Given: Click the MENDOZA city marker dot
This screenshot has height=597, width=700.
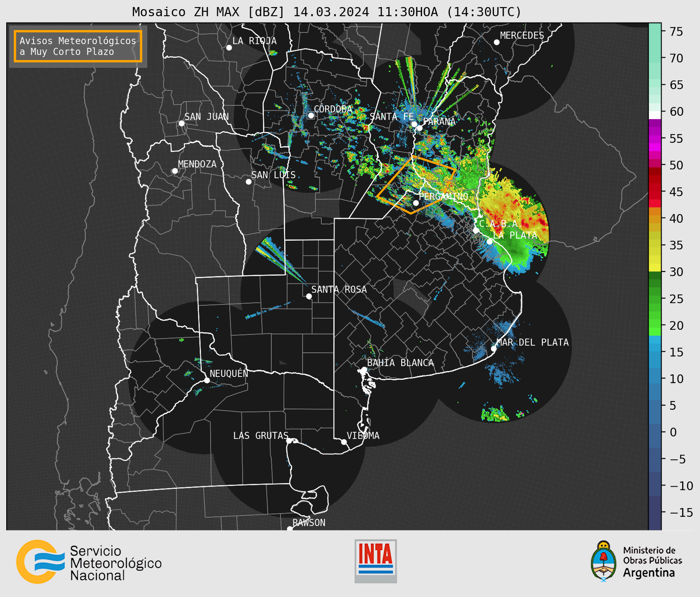Looking at the screenshot, I should (175, 171).
